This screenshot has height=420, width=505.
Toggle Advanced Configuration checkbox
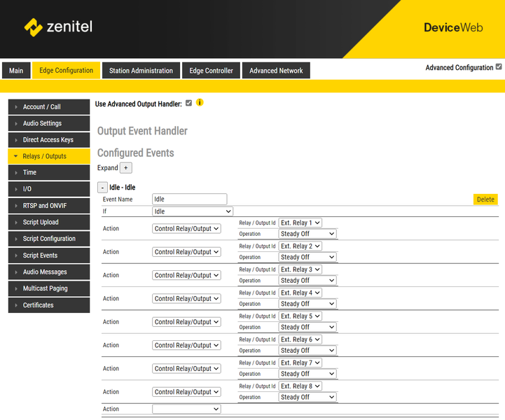499,67
